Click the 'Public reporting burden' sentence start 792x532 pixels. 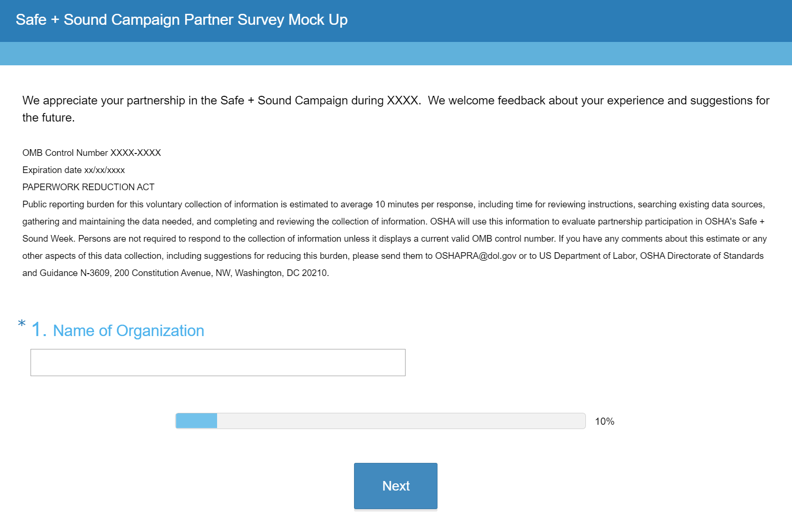(x=68, y=205)
